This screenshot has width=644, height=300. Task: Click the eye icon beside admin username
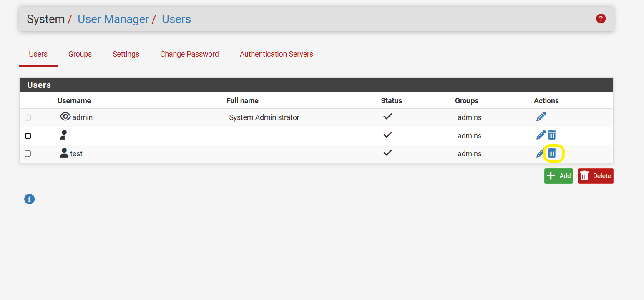[65, 117]
